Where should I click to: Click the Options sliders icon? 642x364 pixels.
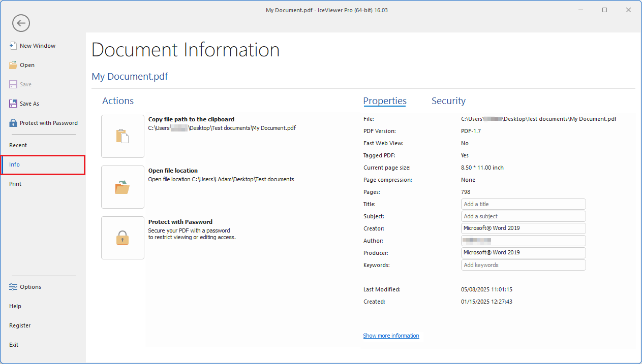[x=13, y=287]
